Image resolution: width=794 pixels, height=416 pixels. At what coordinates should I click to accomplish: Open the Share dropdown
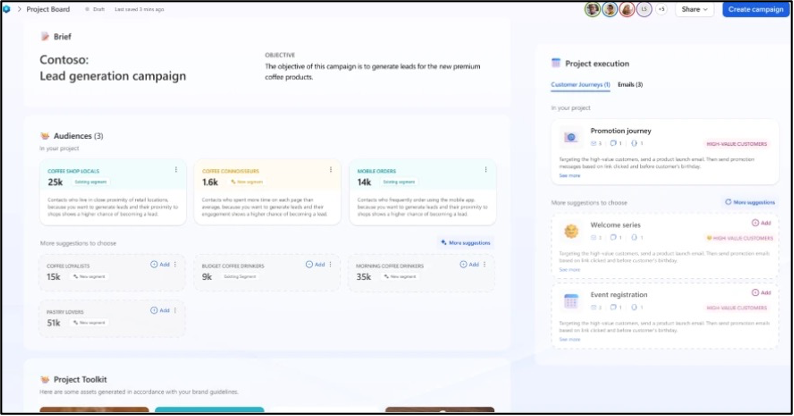click(x=694, y=9)
